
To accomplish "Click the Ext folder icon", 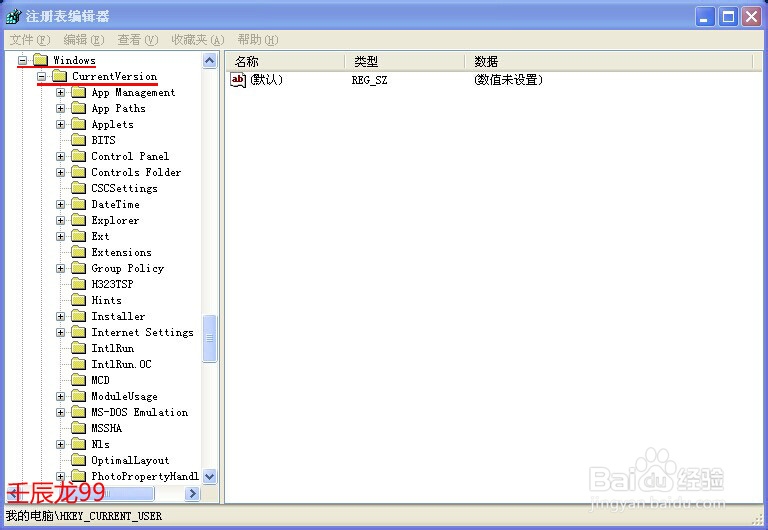I will [78, 236].
